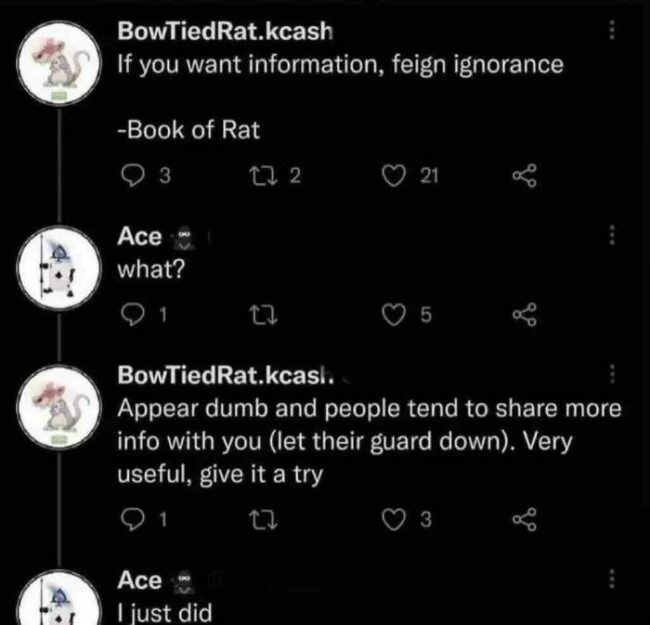Screen dimensions: 650x625
Task: Reply to Ace's 'what?' tweet
Action: tap(131, 317)
